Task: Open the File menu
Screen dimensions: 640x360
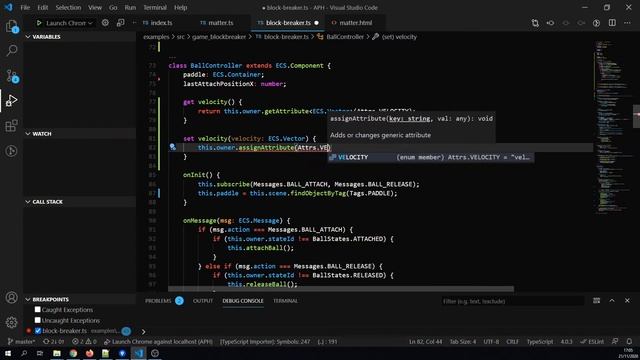Action: pos(25,7)
